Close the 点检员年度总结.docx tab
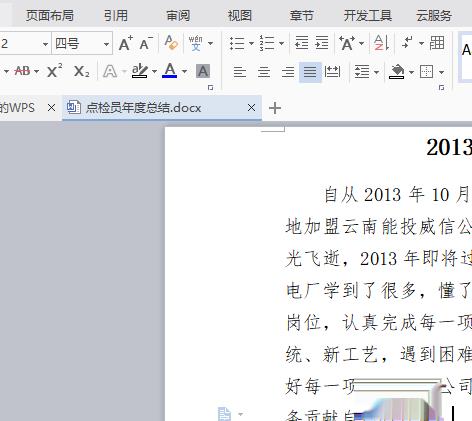This screenshot has height=421, width=472. tap(252, 108)
